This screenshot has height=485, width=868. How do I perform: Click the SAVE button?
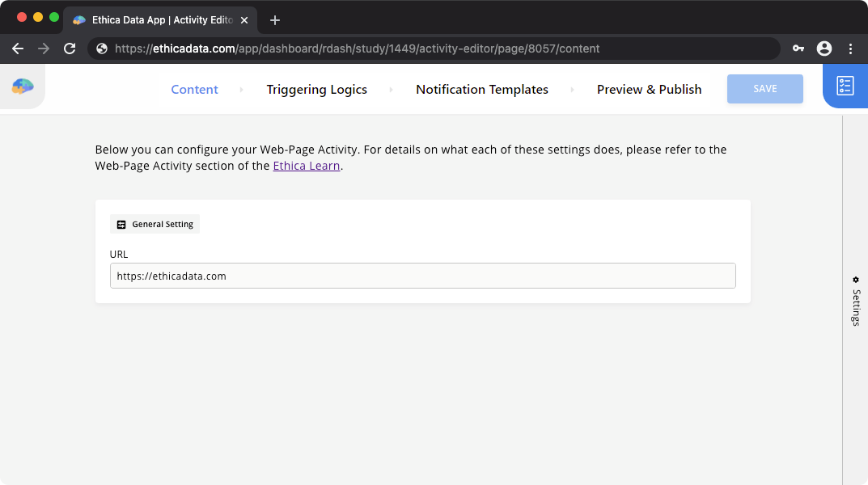(x=765, y=88)
